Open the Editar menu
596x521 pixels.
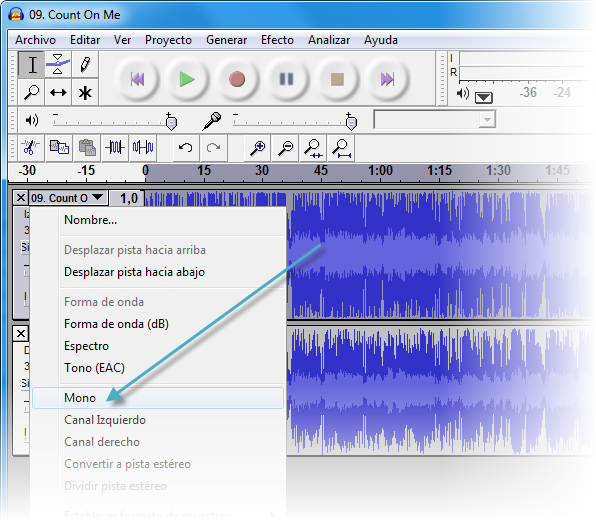(x=85, y=40)
